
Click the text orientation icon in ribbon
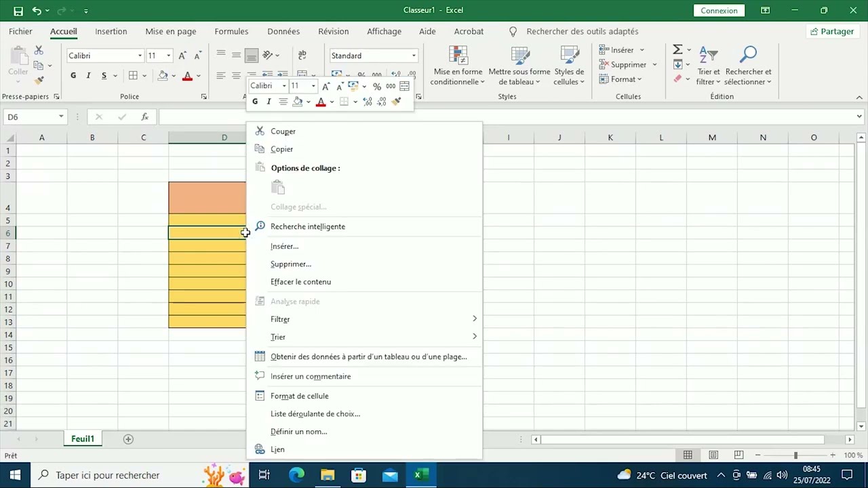point(268,55)
